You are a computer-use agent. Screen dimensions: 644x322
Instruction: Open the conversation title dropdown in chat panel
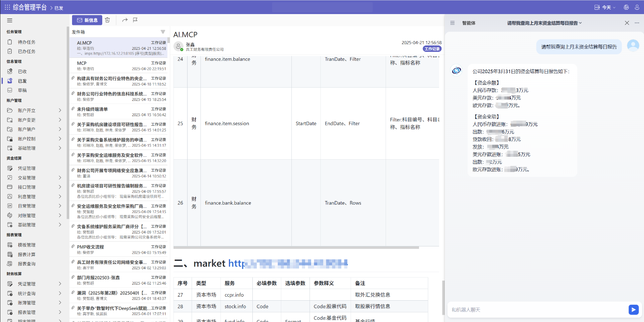click(544, 23)
